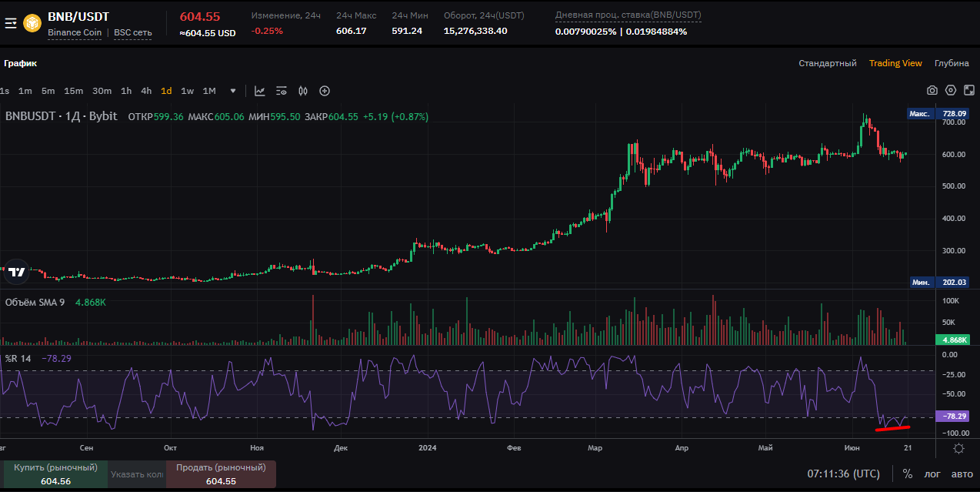
Task: Open the hamburger menu next to BNB/USDT
Action: pos(11,23)
